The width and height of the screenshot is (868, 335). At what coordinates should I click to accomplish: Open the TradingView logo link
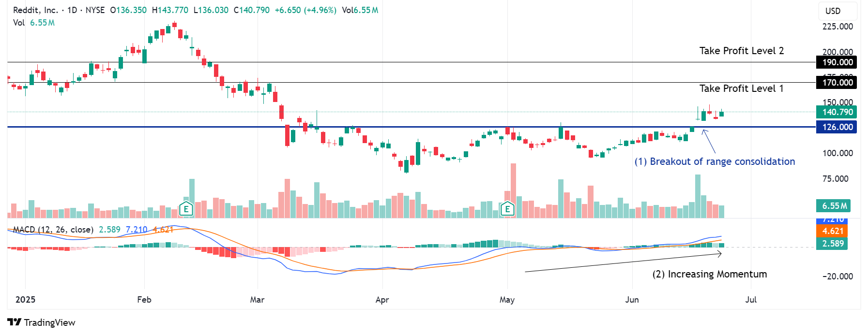(41, 322)
